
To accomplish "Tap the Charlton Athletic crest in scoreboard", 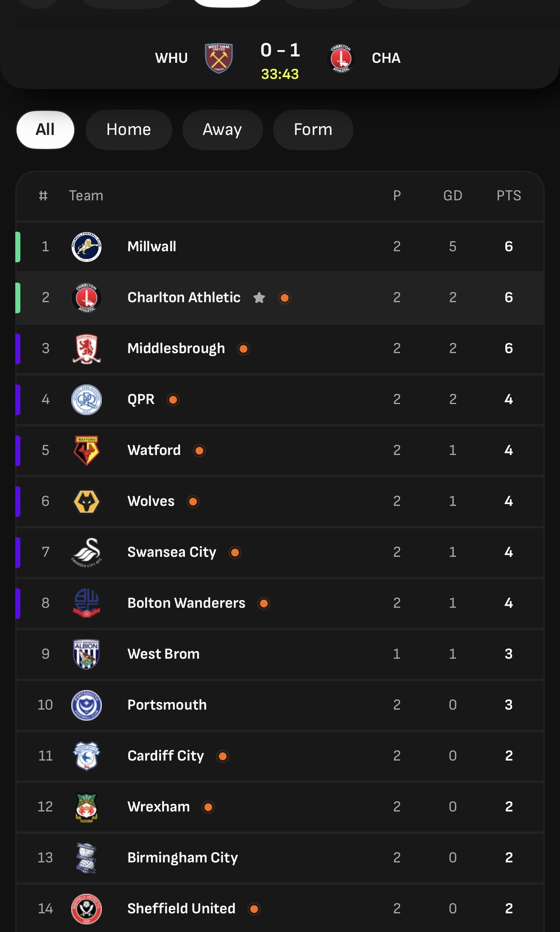I will coord(341,58).
